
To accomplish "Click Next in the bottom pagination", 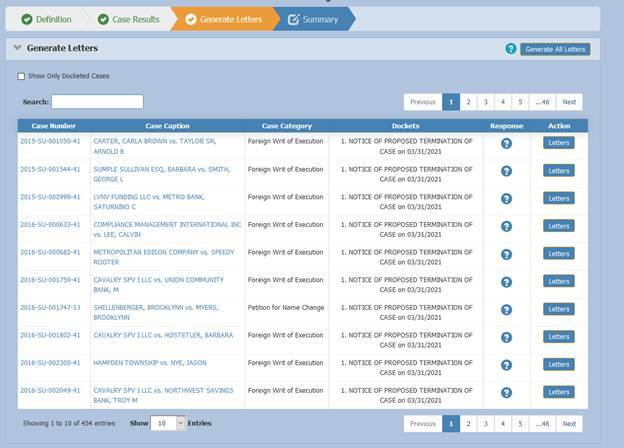I will click(569, 424).
